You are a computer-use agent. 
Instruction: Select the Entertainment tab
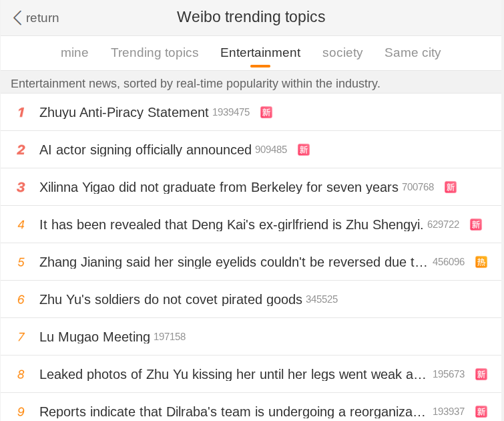tap(260, 53)
